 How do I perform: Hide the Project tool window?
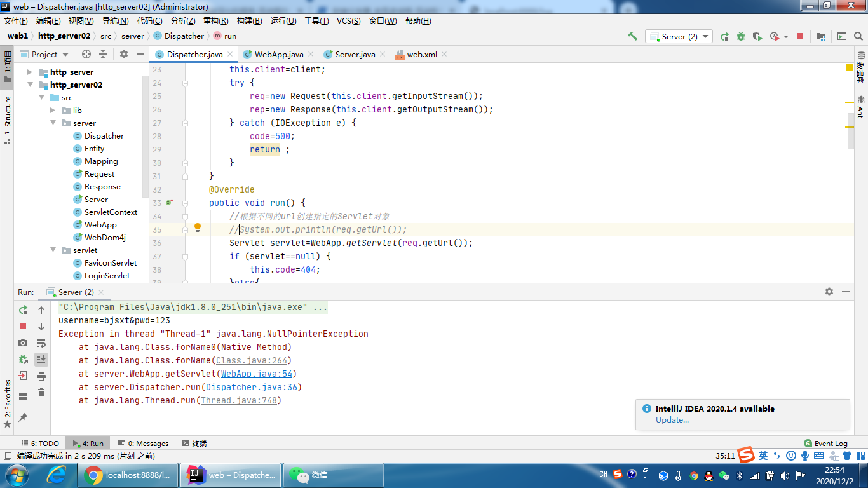[x=140, y=54]
